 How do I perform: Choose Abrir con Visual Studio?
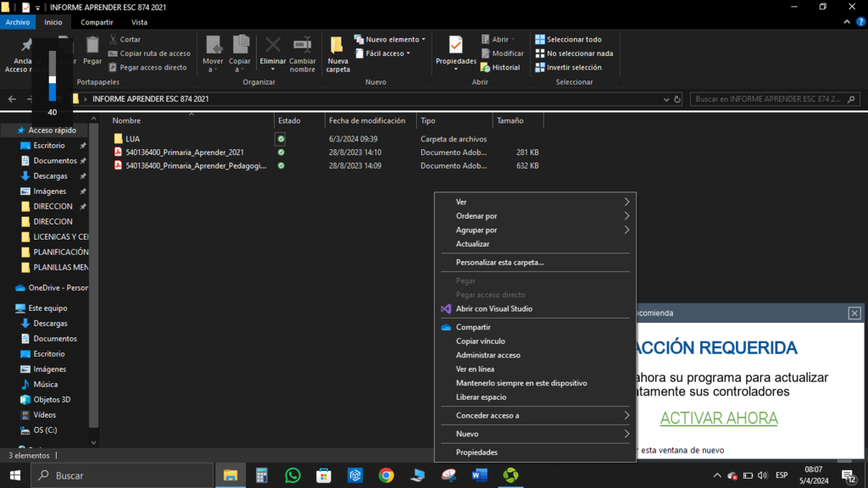[x=536, y=308]
